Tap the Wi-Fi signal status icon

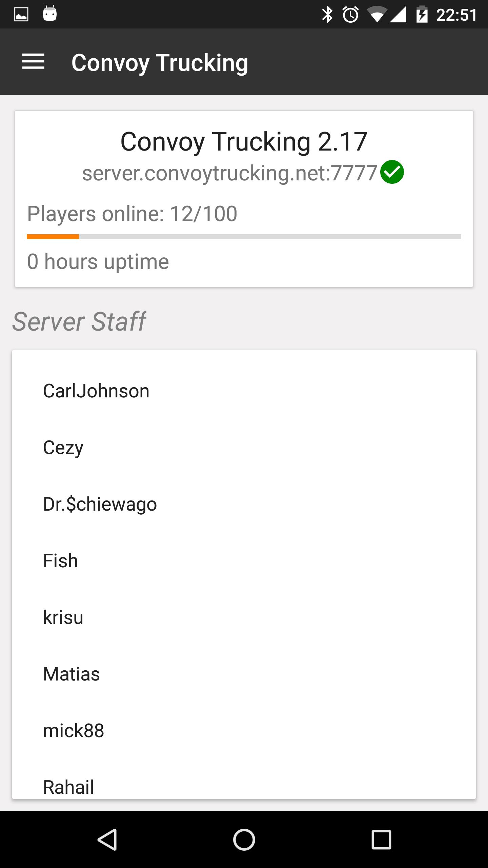(x=377, y=15)
